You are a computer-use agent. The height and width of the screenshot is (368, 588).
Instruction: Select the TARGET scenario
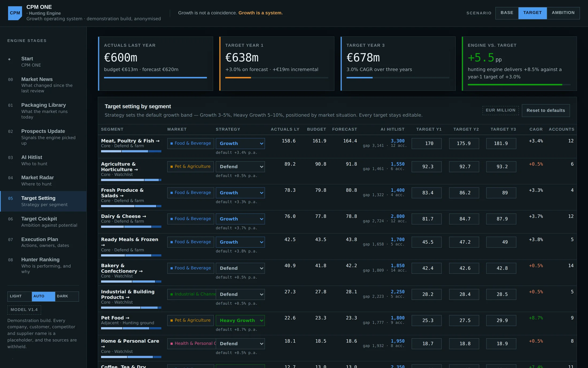click(532, 13)
